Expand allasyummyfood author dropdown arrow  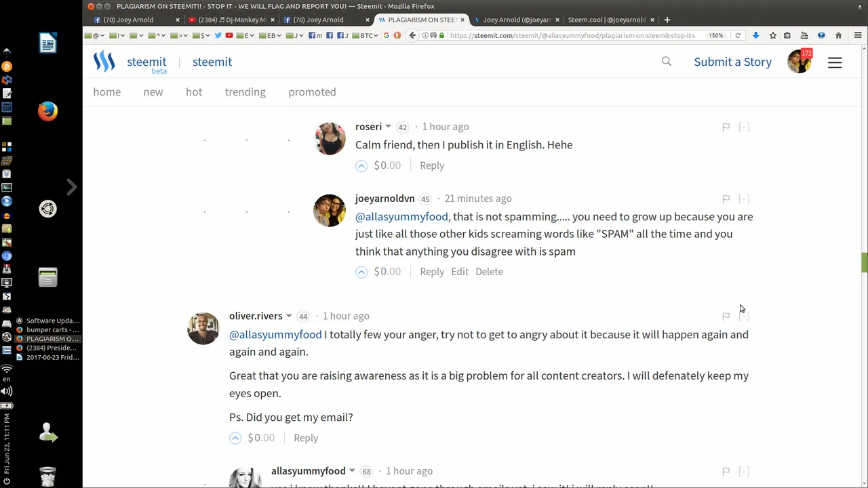click(x=352, y=471)
